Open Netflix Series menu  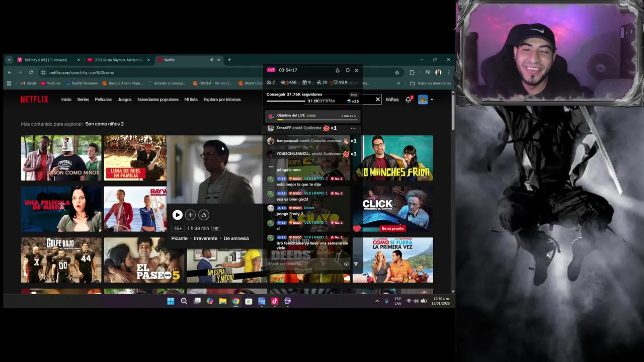(x=83, y=100)
